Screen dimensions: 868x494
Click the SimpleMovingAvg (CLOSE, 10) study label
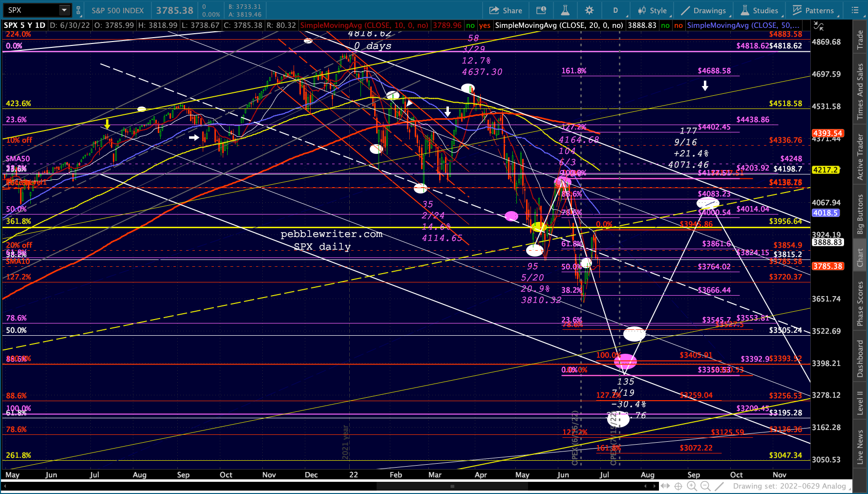pyautogui.click(x=364, y=25)
